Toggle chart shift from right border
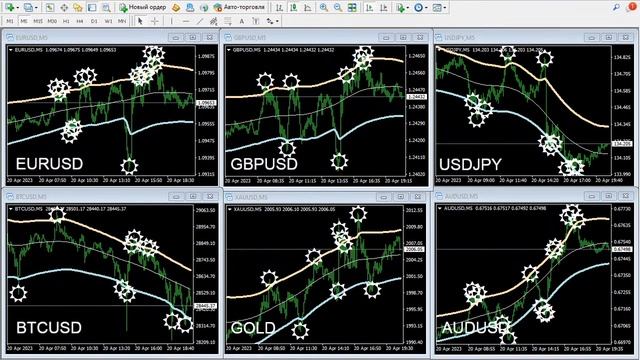 point(384,7)
